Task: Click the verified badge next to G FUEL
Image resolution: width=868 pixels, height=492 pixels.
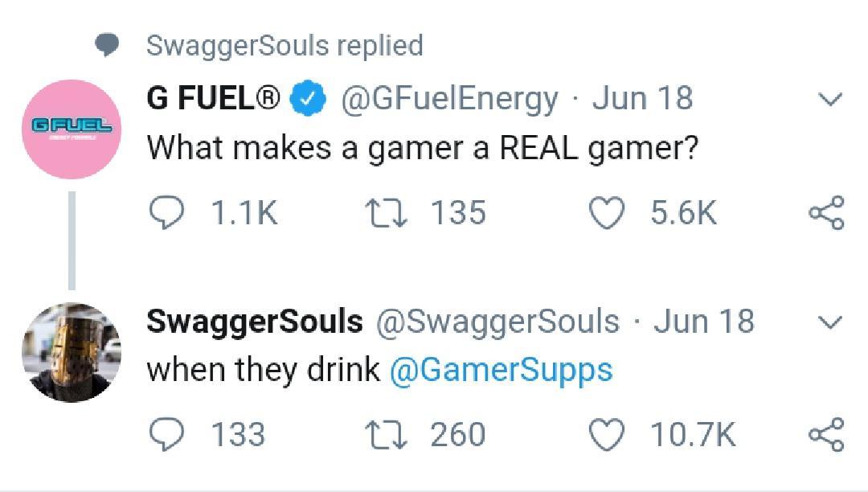Action: click(309, 96)
